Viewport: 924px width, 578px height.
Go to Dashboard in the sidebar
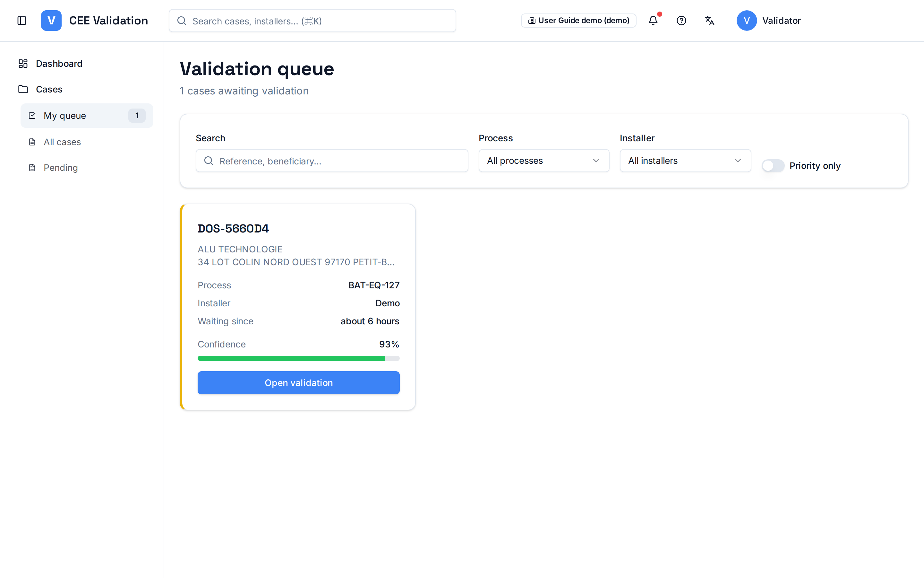87,64
